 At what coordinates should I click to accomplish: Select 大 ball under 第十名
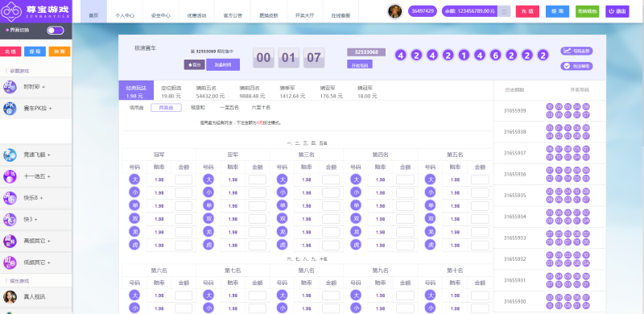click(430, 295)
